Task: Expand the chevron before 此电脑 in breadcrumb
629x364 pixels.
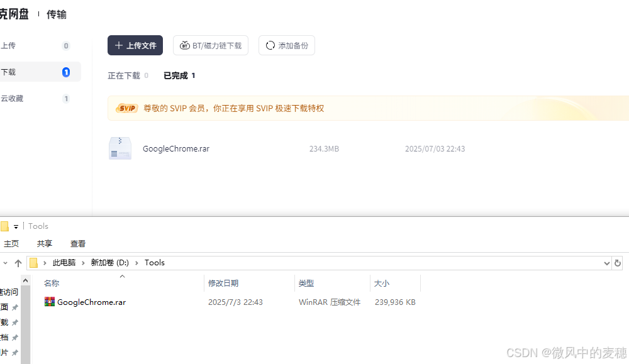Action: [x=45, y=263]
